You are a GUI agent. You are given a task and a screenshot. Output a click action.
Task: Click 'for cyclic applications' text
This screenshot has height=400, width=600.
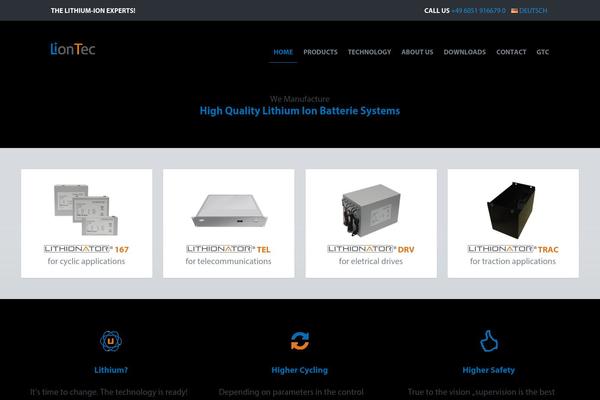(x=86, y=261)
